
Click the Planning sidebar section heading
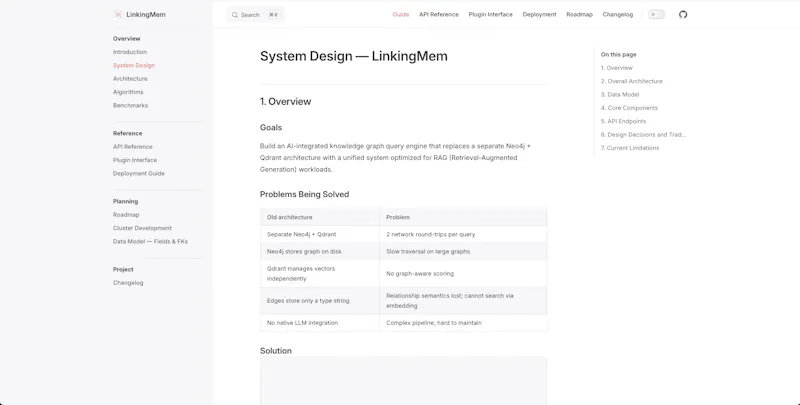[x=126, y=201]
